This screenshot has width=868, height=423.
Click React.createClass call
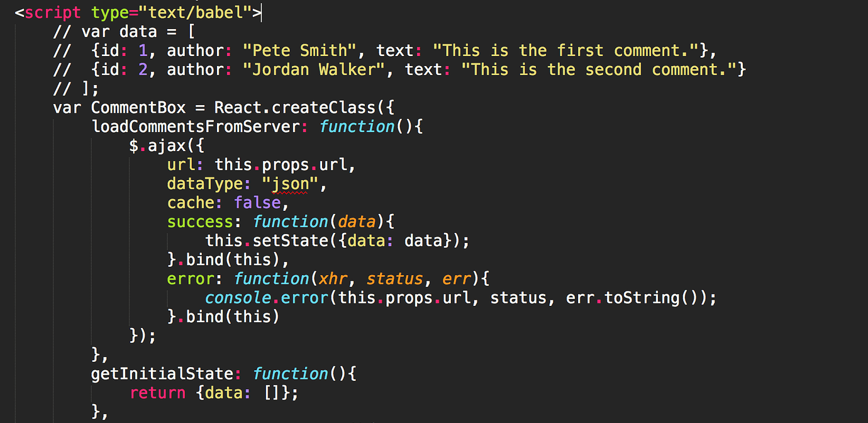[x=299, y=107]
